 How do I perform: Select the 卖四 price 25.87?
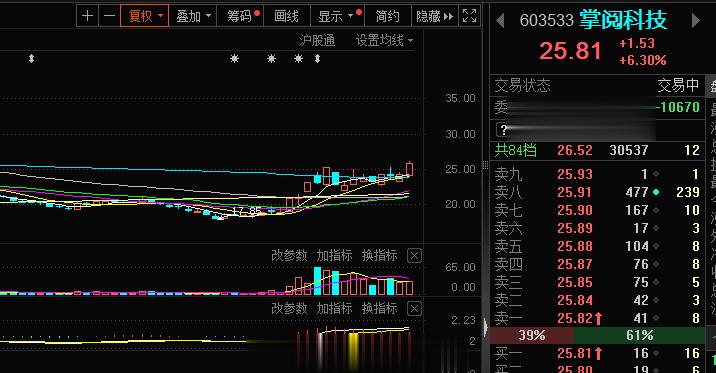click(x=574, y=264)
